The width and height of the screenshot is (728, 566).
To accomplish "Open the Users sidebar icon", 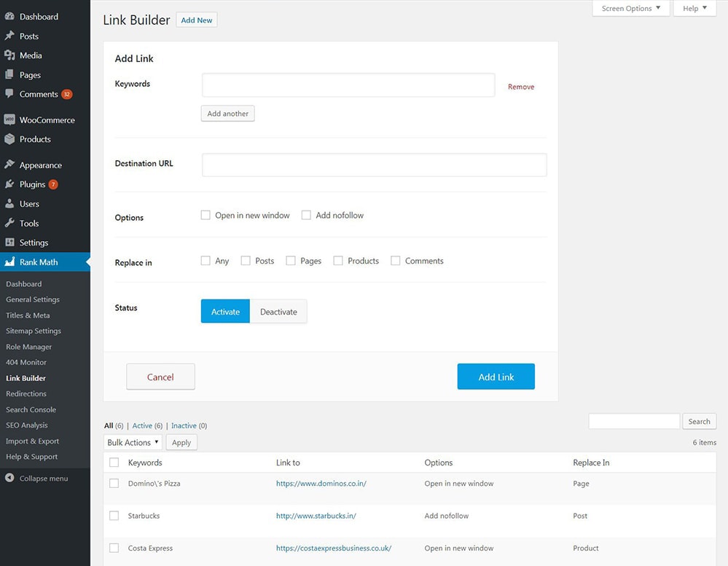I will [x=9, y=204].
